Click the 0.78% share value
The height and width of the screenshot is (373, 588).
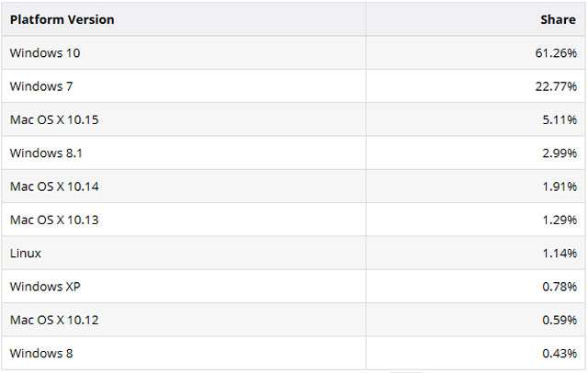click(x=558, y=287)
